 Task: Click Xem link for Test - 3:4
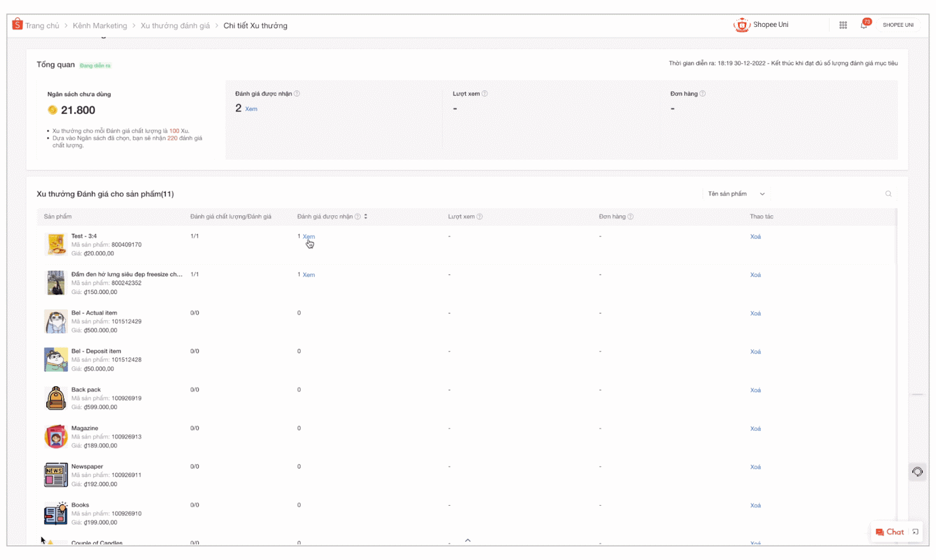click(x=309, y=237)
